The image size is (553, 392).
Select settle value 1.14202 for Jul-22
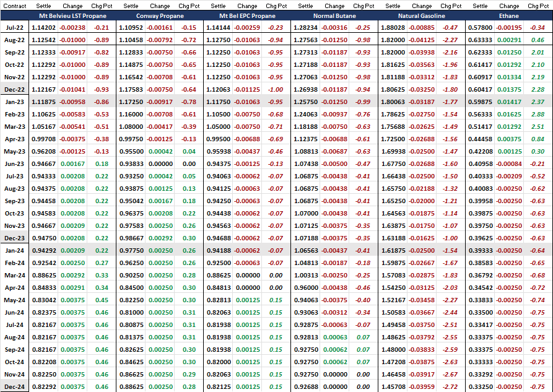(x=43, y=27)
